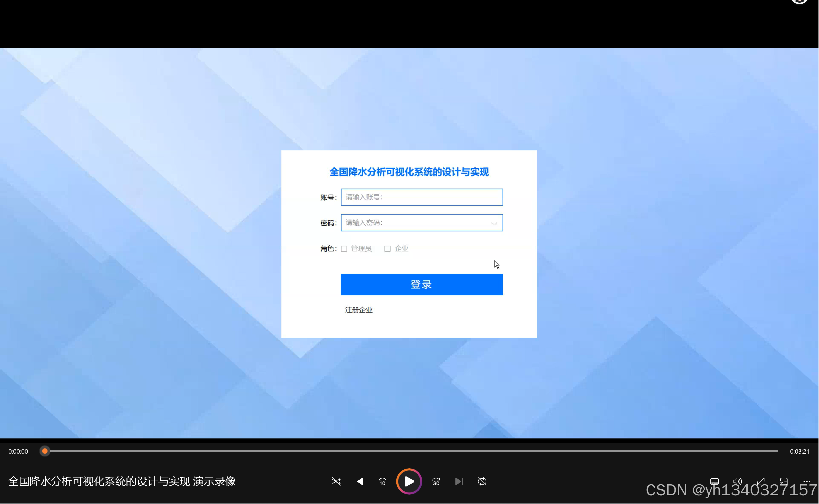
Task: Skip forward 30 seconds
Action: [436, 481]
